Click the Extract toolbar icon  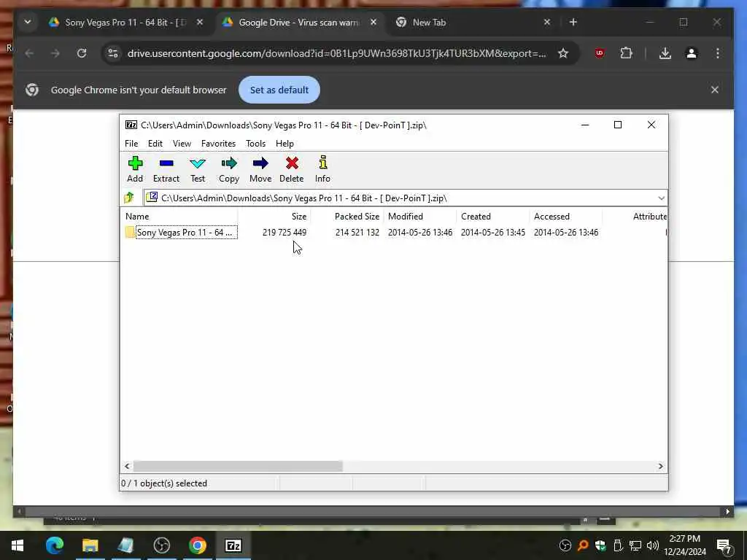[x=166, y=169]
